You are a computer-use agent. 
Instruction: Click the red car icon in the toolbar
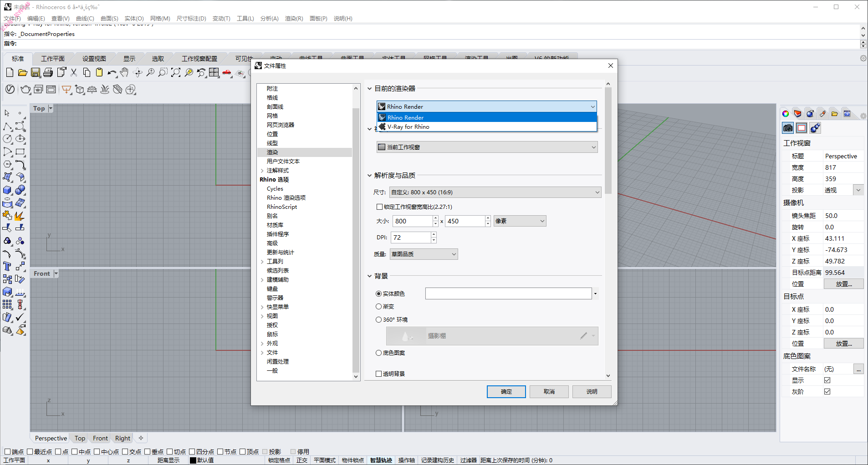click(x=227, y=73)
